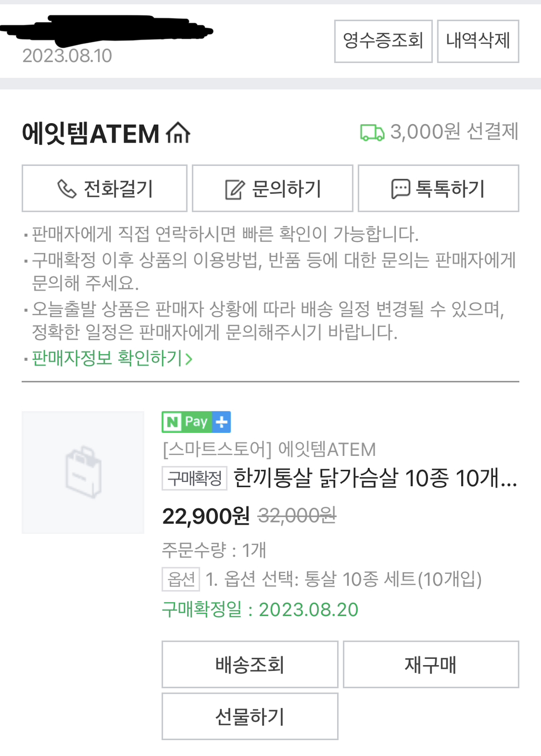This screenshot has width=541, height=756.
Task: Tap the store home icon beside 에잇템ATEM
Action: (x=178, y=133)
